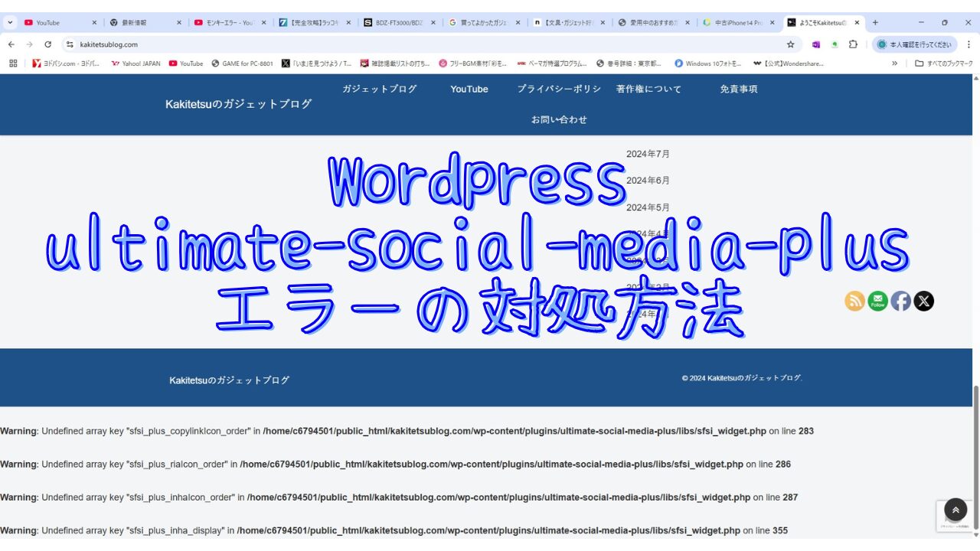Click the Kakitetsuのガジェットブログ header title

pos(239,104)
